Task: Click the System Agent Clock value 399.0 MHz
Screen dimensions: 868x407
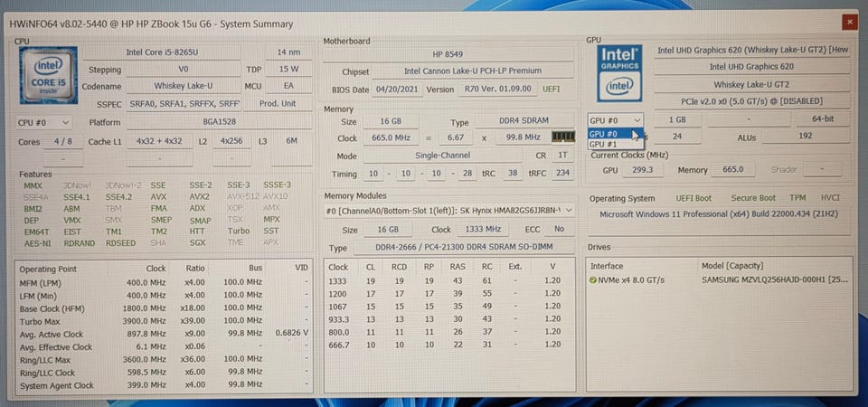Action: [x=147, y=384]
